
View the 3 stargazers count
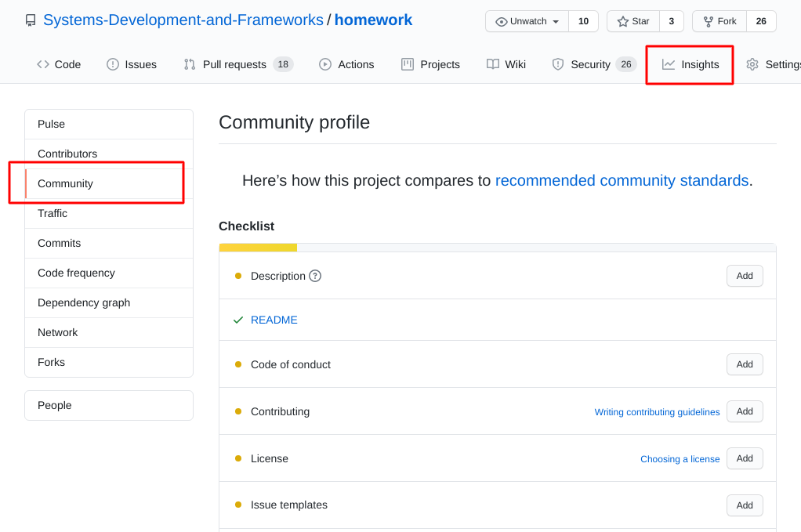671,21
